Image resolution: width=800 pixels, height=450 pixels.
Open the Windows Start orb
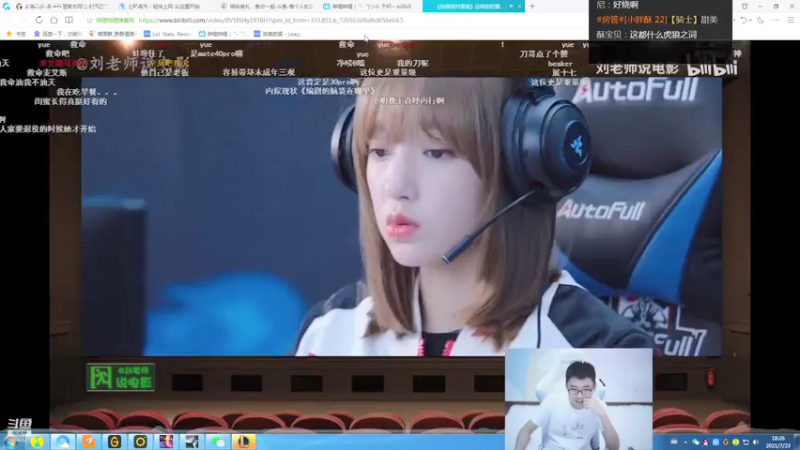point(11,441)
